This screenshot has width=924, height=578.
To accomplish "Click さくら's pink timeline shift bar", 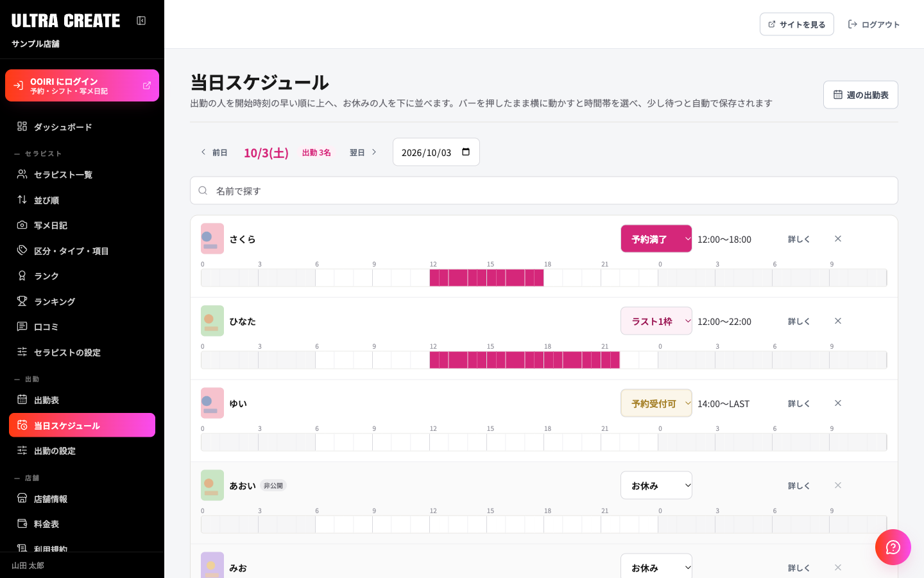I will pyautogui.click(x=487, y=278).
